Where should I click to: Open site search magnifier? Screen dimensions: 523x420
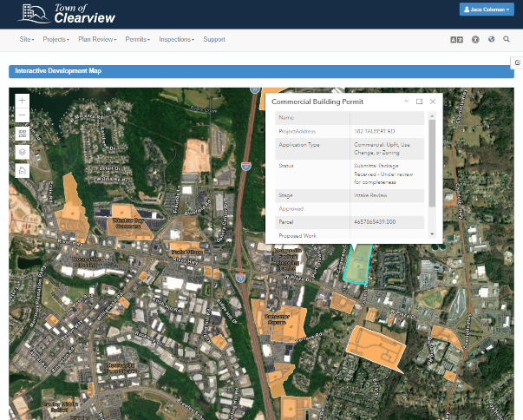[507, 39]
